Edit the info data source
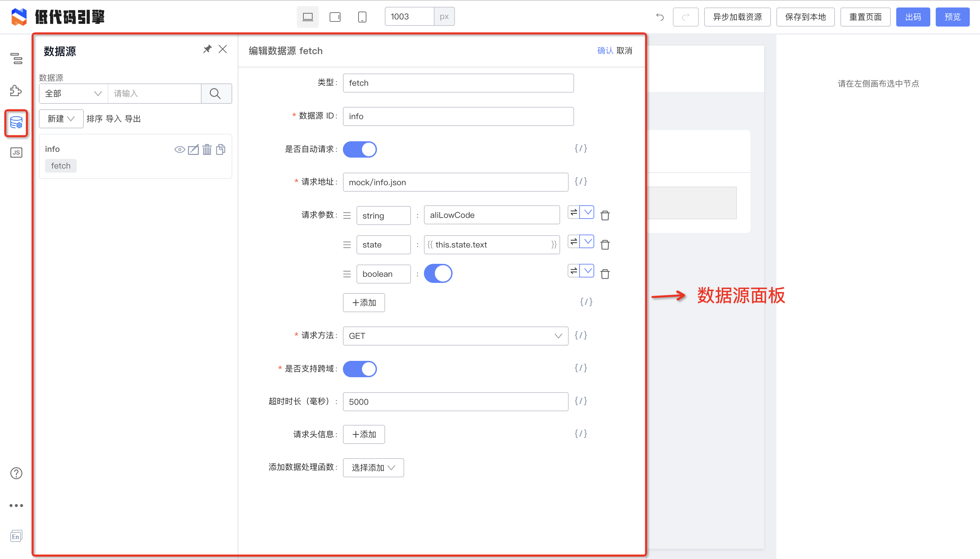The width and height of the screenshot is (980, 559). coord(193,149)
